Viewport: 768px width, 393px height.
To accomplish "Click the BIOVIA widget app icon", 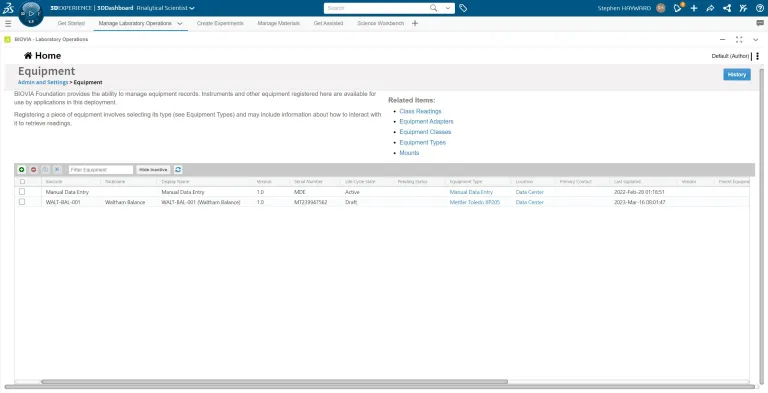I will pyautogui.click(x=7, y=39).
